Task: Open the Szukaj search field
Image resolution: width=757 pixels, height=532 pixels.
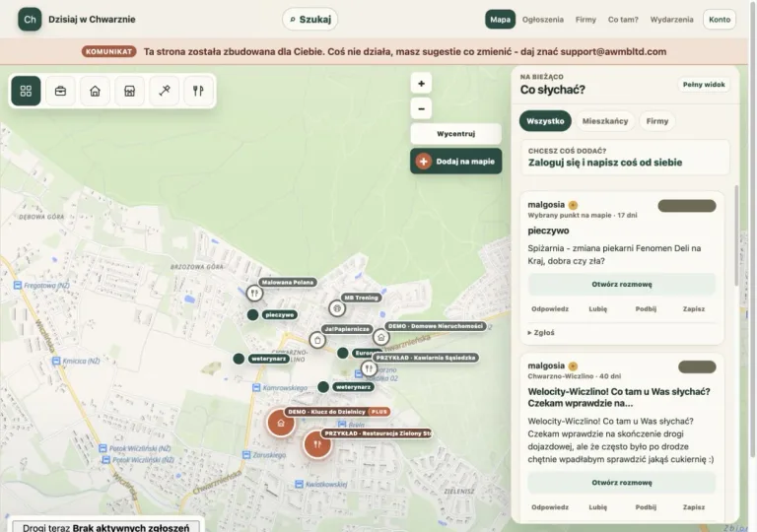Action: point(310,20)
